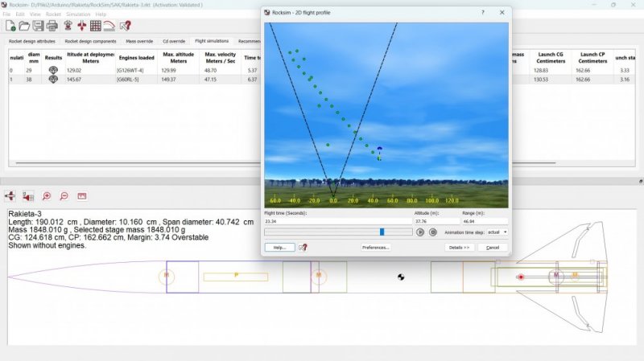Image resolution: width=644 pixels, height=361 pixels.
Task: Click the context help arrow icon in the main toolbar
Action: pyautogui.click(x=126, y=26)
